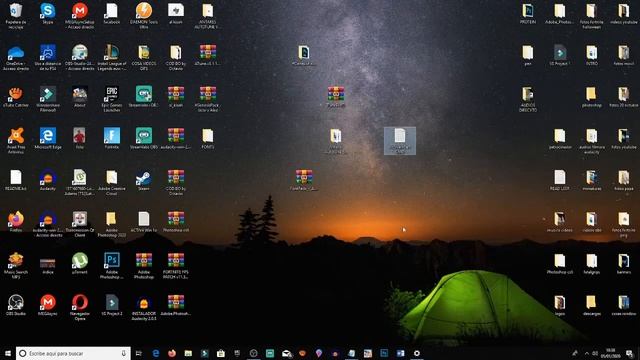
Task: Select the FONTS folder icon
Action: click(207, 138)
